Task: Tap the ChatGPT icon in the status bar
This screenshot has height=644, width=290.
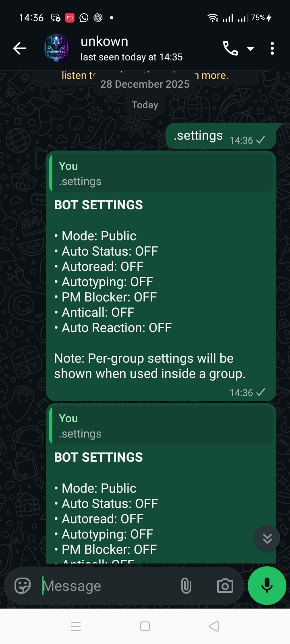Action: 97,17
